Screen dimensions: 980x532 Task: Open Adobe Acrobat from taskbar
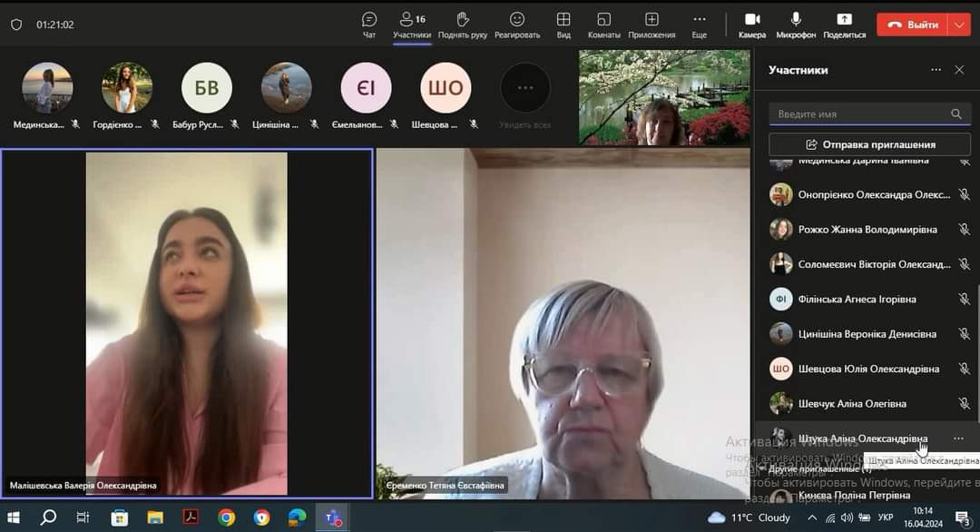[x=191, y=517]
